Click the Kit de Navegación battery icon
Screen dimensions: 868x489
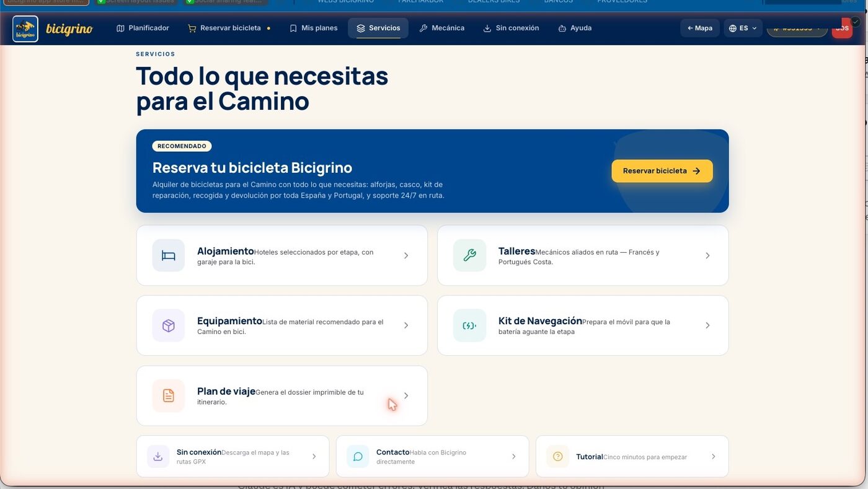(470, 325)
